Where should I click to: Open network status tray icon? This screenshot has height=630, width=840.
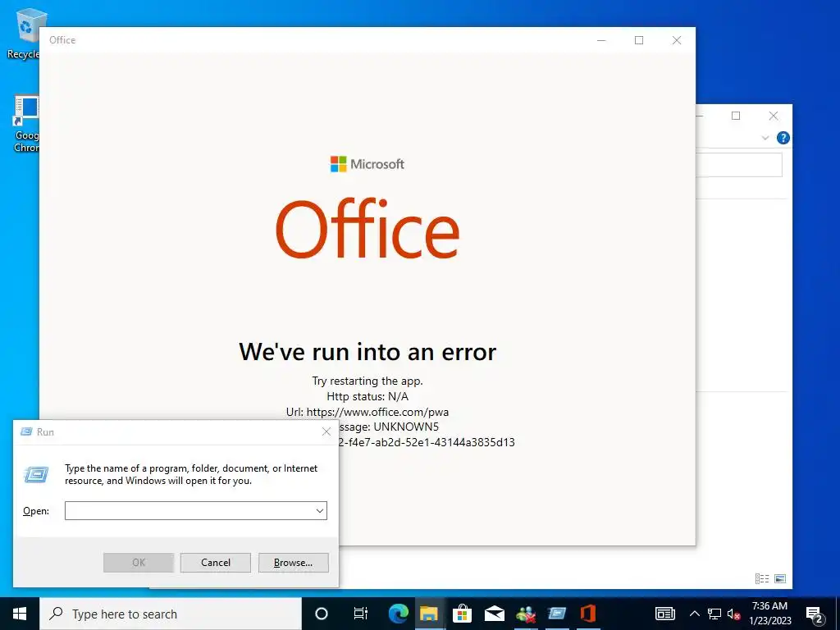pos(714,614)
